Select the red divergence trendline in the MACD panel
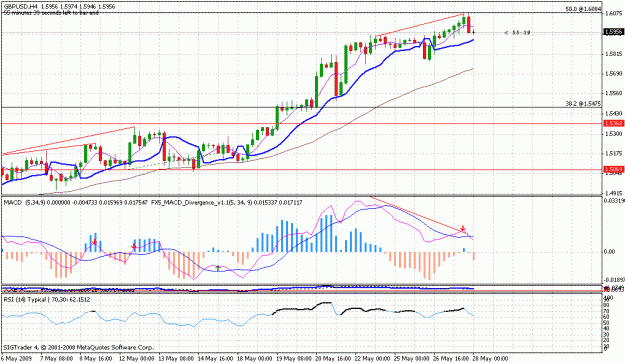The width and height of the screenshot is (625, 363). point(419,214)
